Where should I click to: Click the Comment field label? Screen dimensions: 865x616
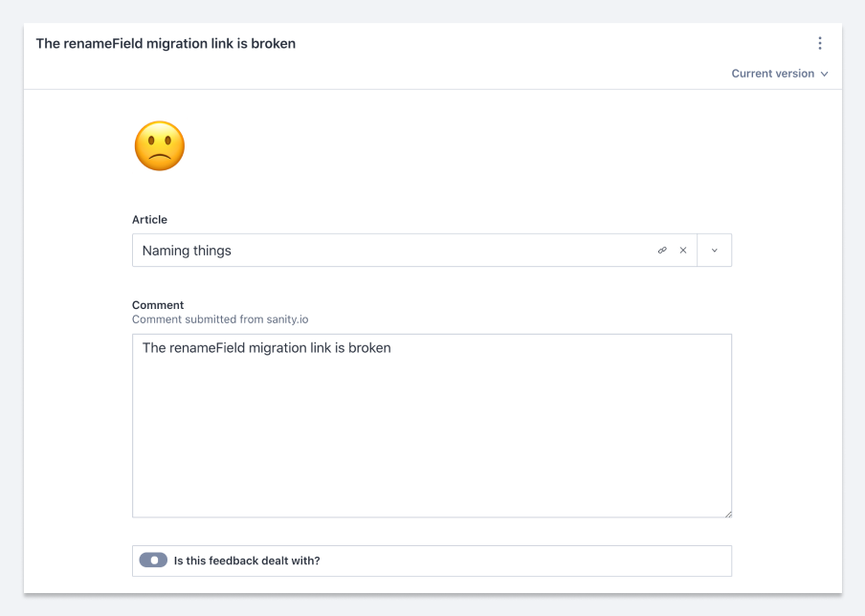point(157,304)
